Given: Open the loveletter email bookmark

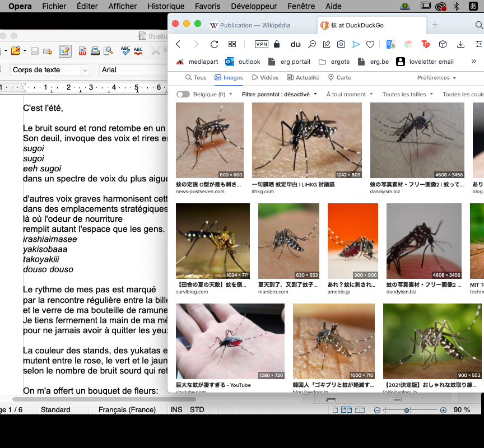Looking at the screenshot, I should [425, 62].
